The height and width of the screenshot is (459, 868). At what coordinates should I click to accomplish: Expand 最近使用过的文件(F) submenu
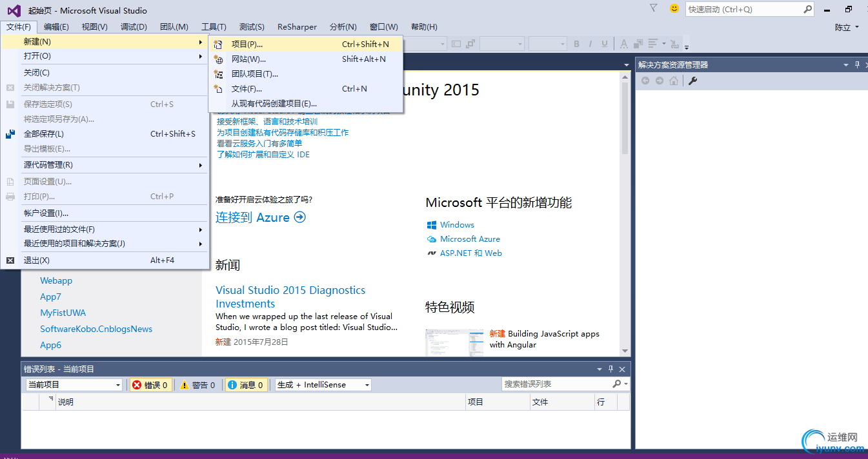(x=105, y=229)
